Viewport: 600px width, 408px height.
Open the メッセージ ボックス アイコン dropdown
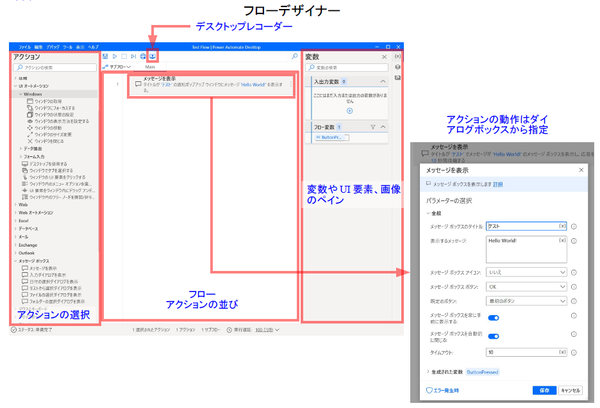tap(526, 272)
